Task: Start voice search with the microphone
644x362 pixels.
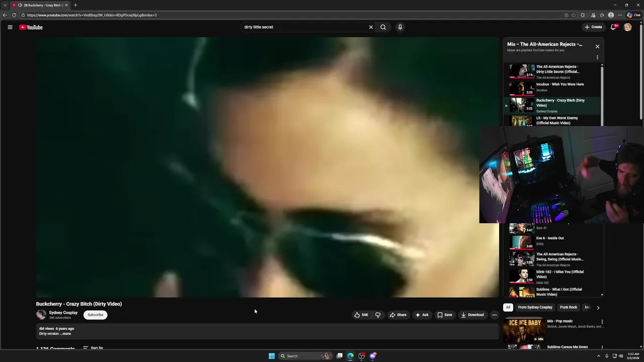Action: (400, 27)
